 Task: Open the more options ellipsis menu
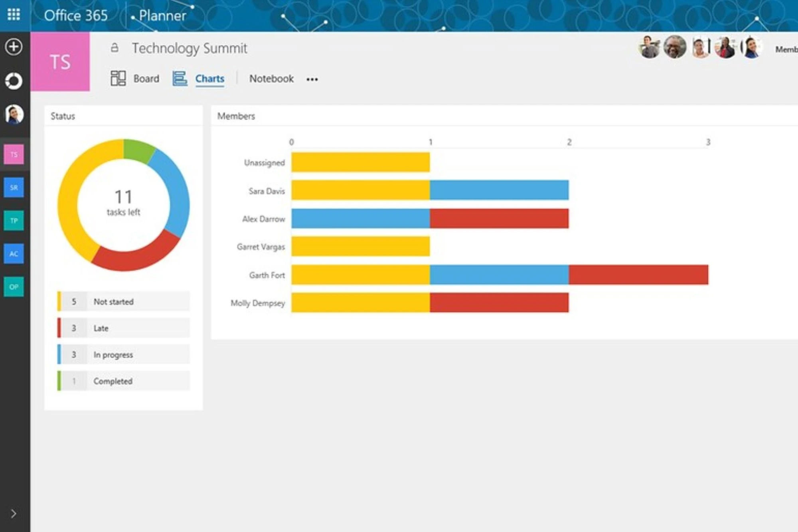pyautogui.click(x=312, y=79)
